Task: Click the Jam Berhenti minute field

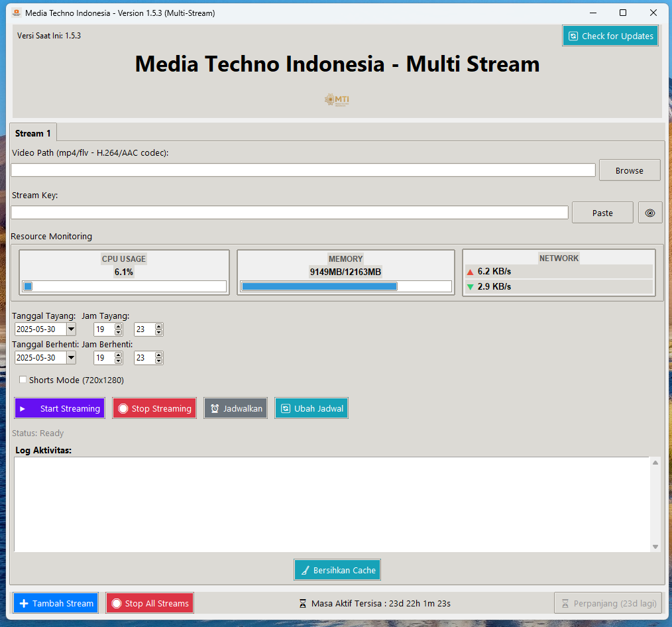Action: tap(144, 357)
